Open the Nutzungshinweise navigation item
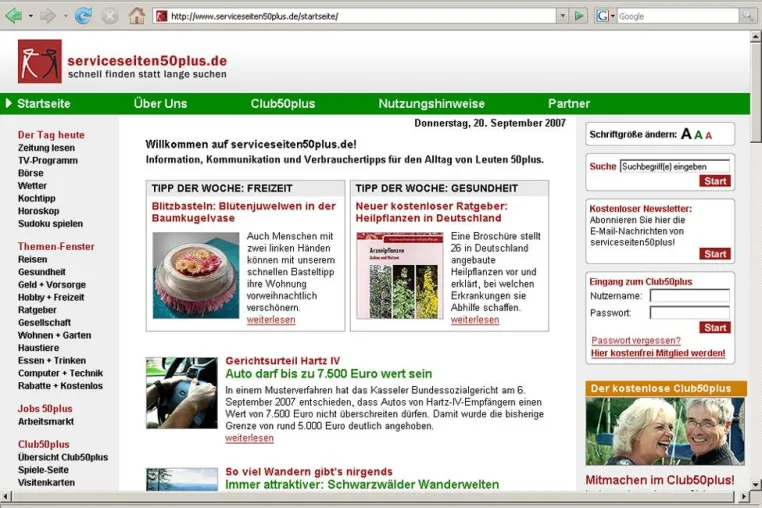This screenshot has height=508, width=762. coord(432,104)
